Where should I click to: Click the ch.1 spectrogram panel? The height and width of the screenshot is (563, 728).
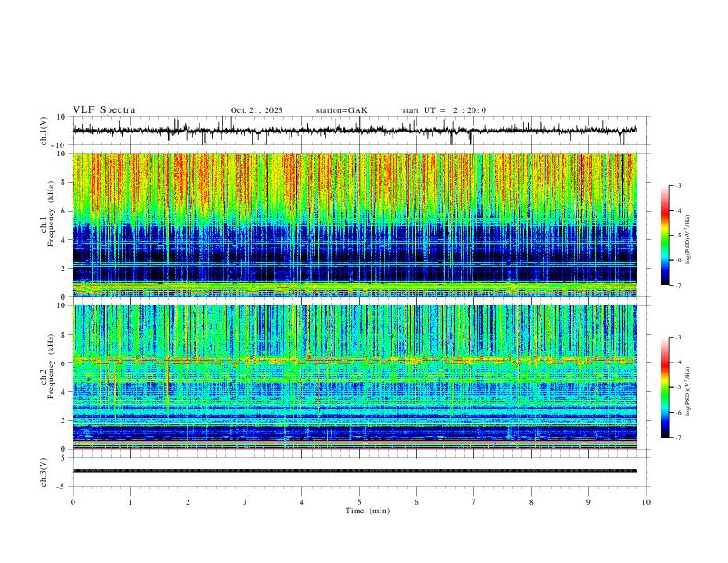(355, 224)
